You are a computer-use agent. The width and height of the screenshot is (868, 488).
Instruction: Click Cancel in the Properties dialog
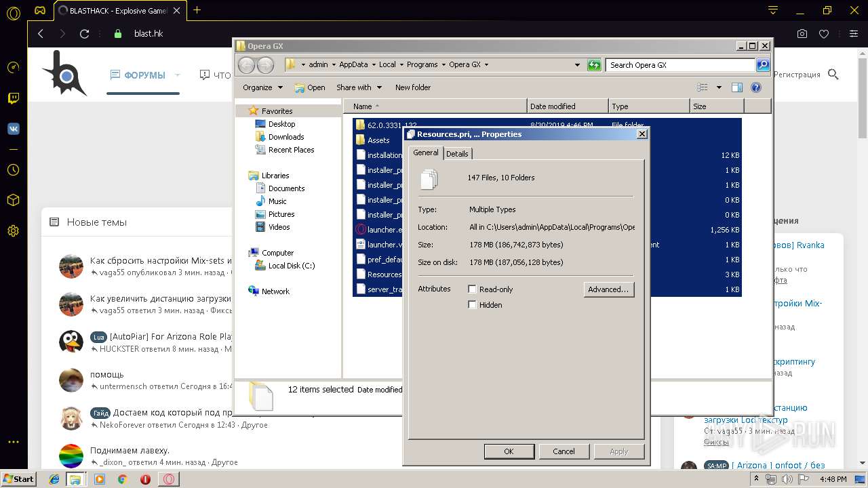(564, 451)
